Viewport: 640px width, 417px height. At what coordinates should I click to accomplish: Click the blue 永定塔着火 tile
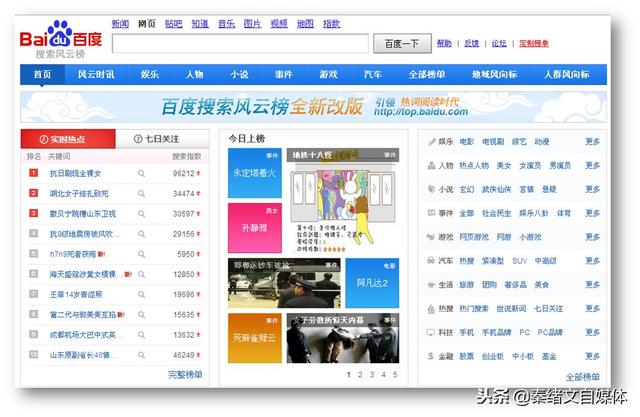click(x=255, y=173)
